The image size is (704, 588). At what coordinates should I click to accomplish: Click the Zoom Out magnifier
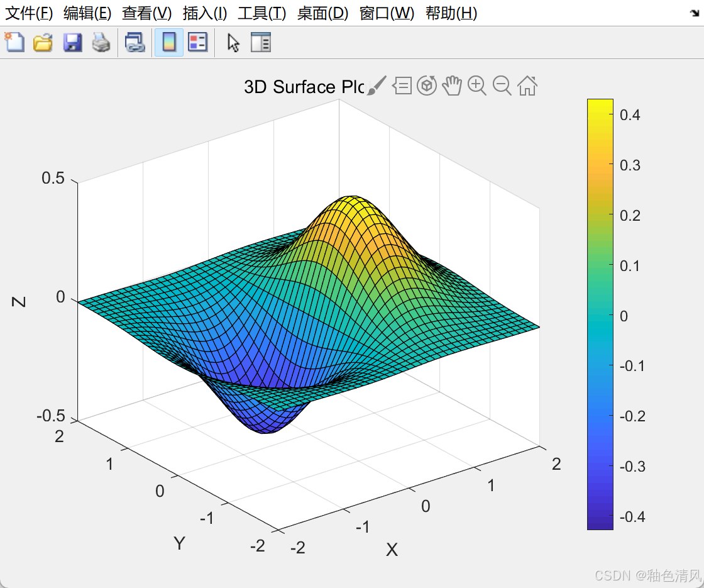pos(502,86)
